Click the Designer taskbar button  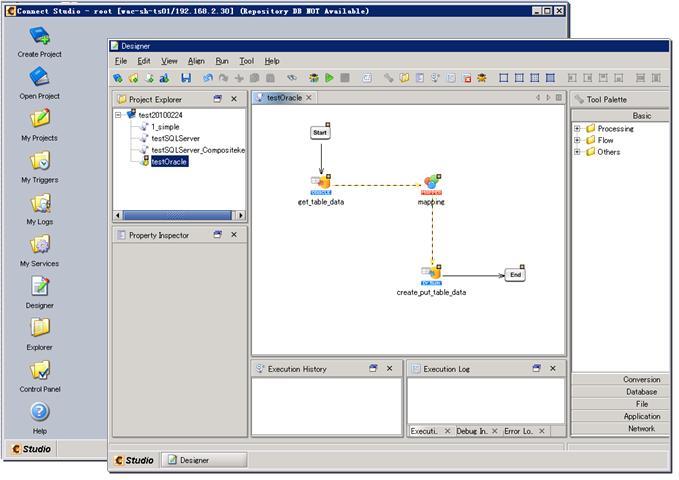(x=205, y=460)
